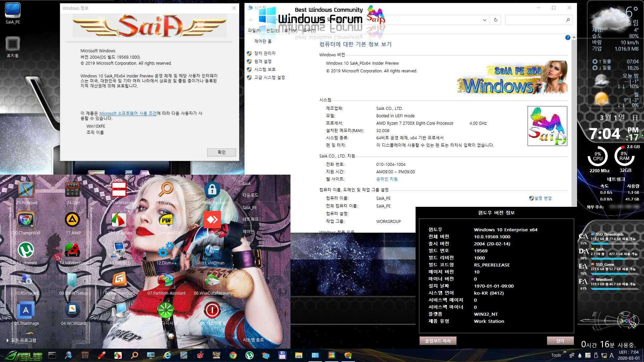Launch 14.MkWimboot ladybug icon
Viewport: 644px width, 362px height.
[x=72, y=250]
